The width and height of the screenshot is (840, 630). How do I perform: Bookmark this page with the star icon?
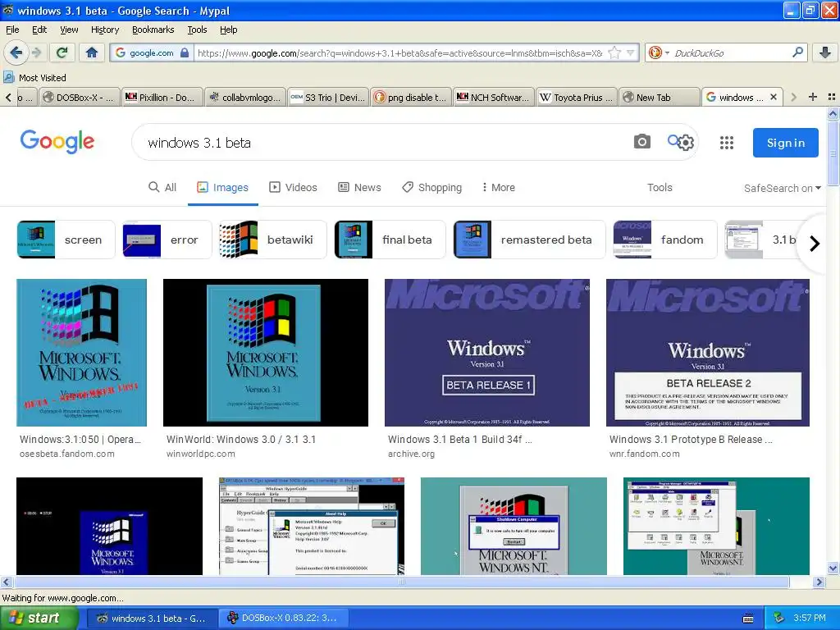coord(614,52)
